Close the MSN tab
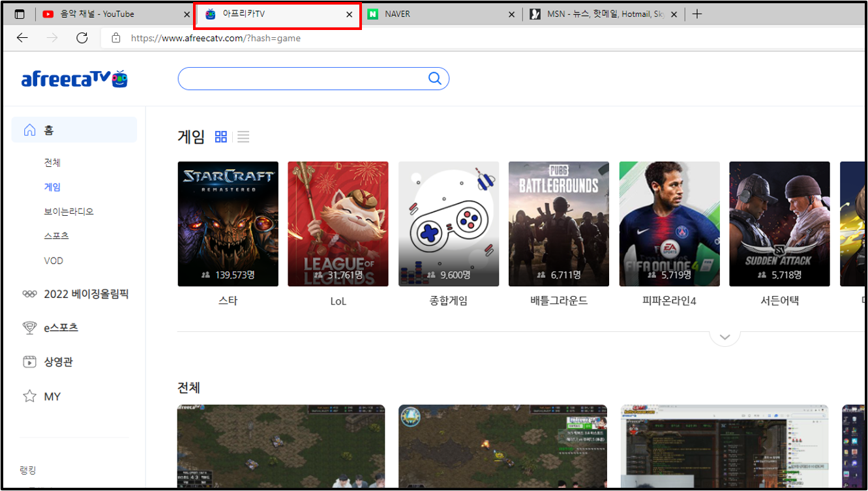 pos(674,14)
